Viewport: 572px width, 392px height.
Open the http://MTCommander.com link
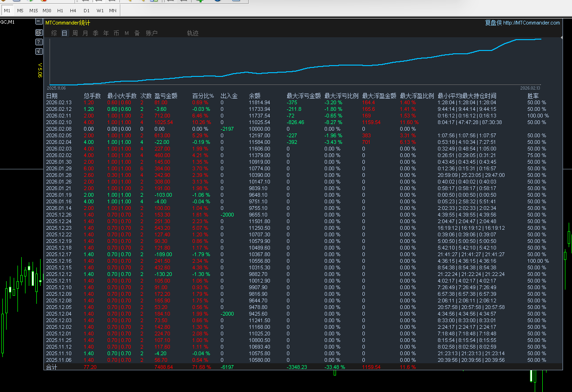531,23
